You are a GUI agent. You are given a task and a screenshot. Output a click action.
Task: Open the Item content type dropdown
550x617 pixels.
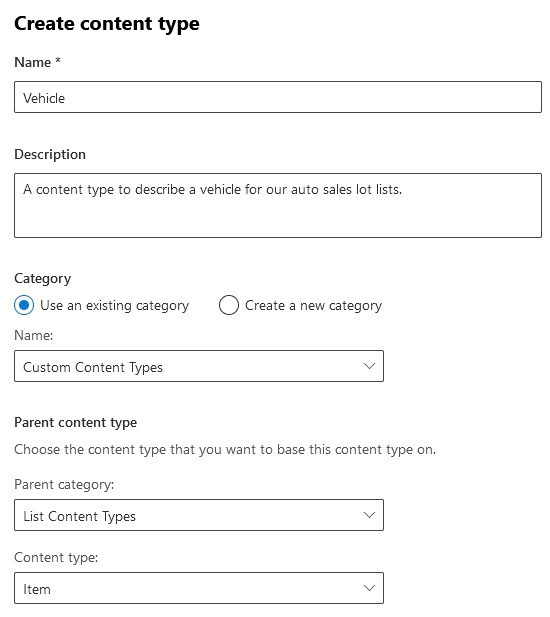tap(199, 588)
